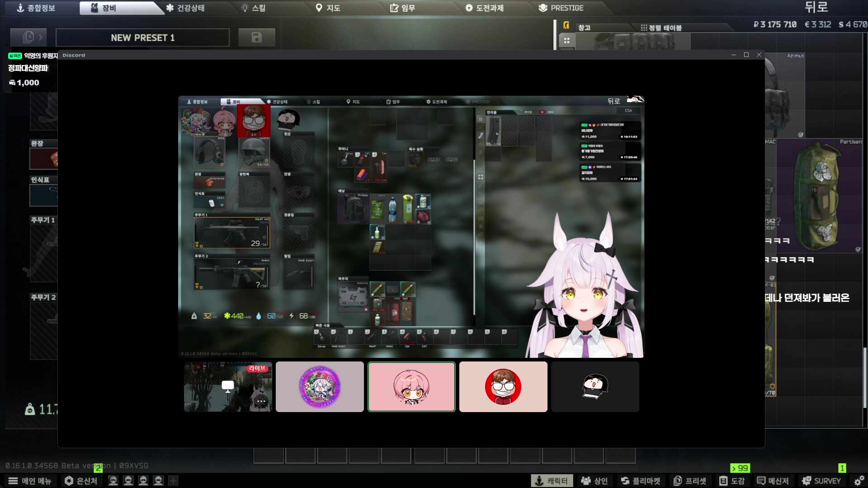
Task: Open the 메인 메뉴 main menu
Action: pyautogui.click(x=30, y=481)
